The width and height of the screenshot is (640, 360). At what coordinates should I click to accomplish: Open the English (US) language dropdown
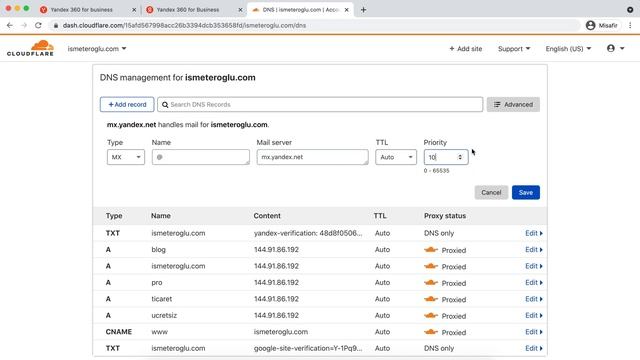pyautogui.click(x=568, y=49)
